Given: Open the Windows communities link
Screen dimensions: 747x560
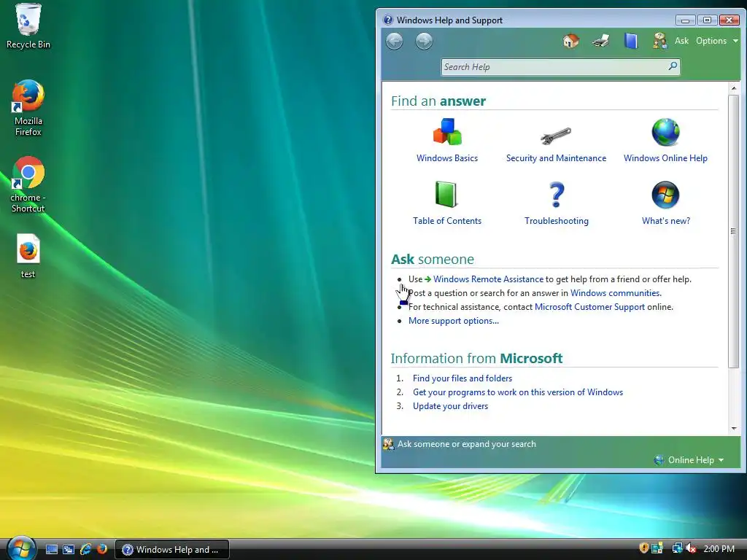Looking at the screenshot, I should 616,293.
